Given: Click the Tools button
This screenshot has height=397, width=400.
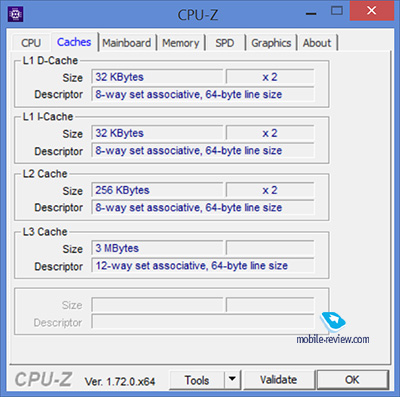Looking at the screenshot, I should click(x=197, y=380).
